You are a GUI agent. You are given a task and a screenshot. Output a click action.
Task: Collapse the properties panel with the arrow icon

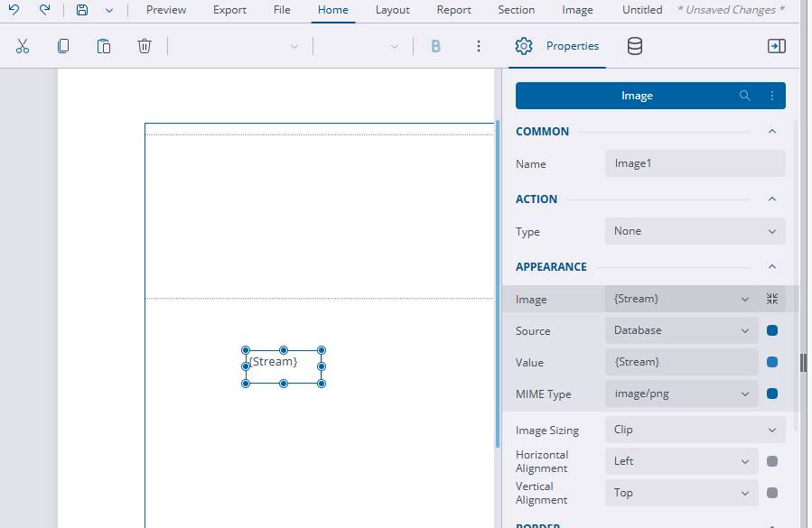(x=776, y=46)
